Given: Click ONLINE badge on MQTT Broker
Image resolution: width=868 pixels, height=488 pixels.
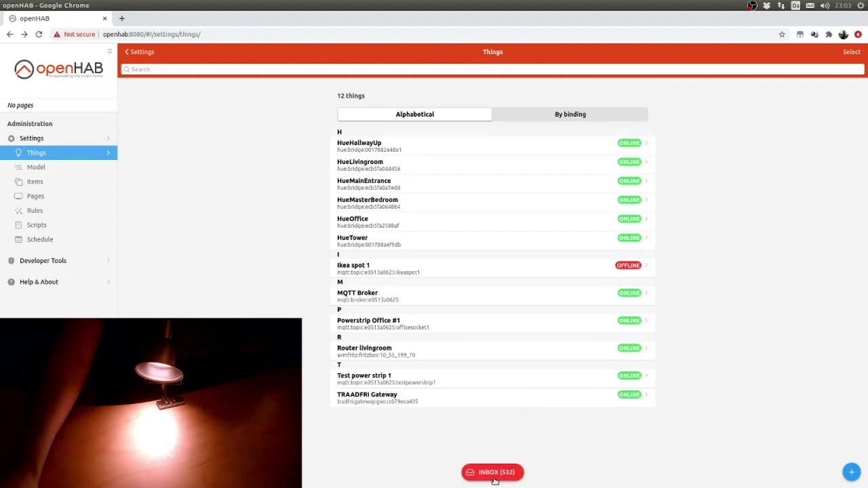Looking at the screenshot, I should pyautogui.click(x=629, y=293).
